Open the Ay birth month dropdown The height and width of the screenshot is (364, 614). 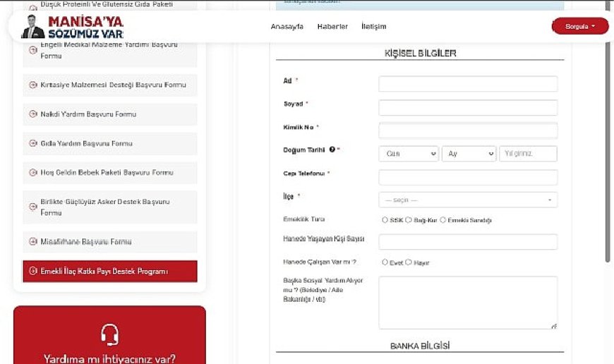tap(469, 154)
